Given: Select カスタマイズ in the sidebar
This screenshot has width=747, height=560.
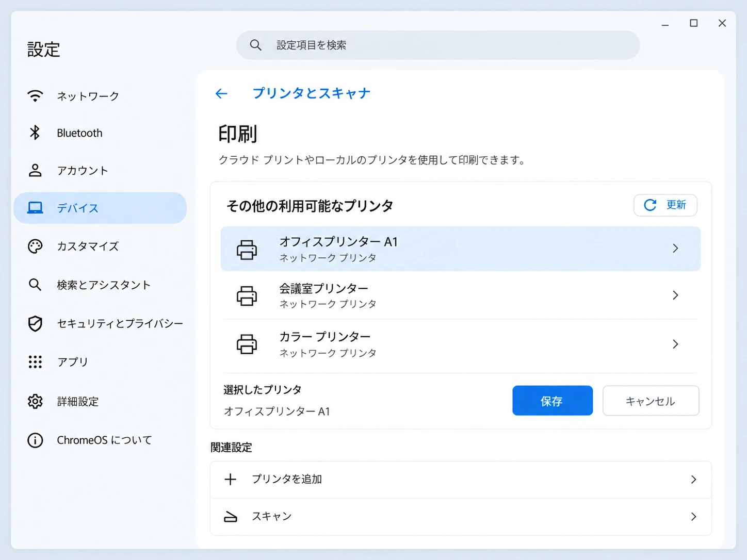Looking at the screenshot, I should pos(100,246).
